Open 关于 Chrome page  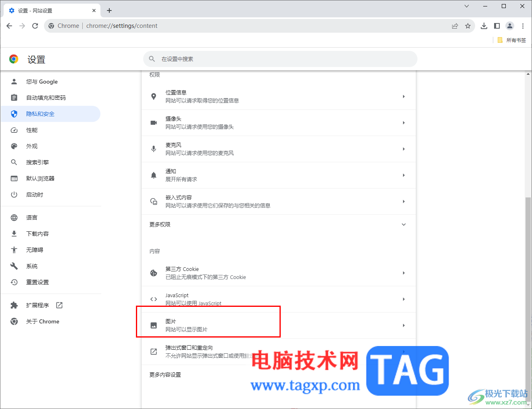coord(50,321)
